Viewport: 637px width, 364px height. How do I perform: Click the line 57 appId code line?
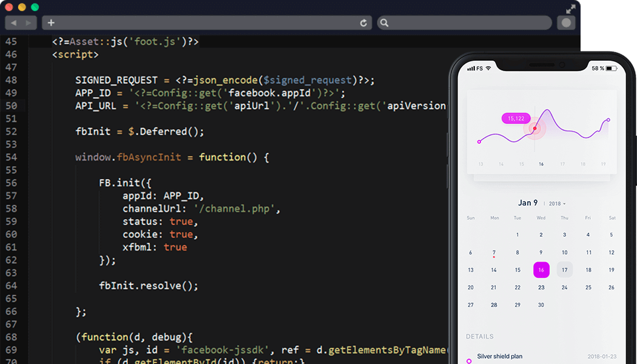pos(164,196)
